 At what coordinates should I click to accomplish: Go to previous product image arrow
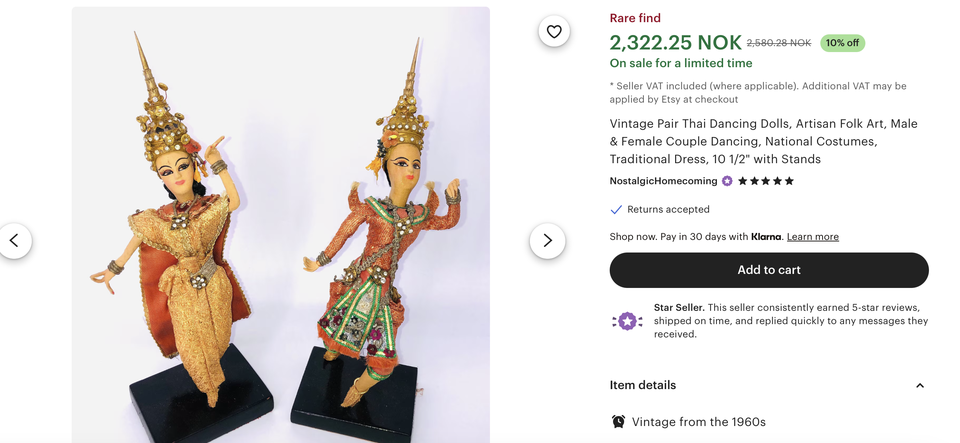click(14, 240)
